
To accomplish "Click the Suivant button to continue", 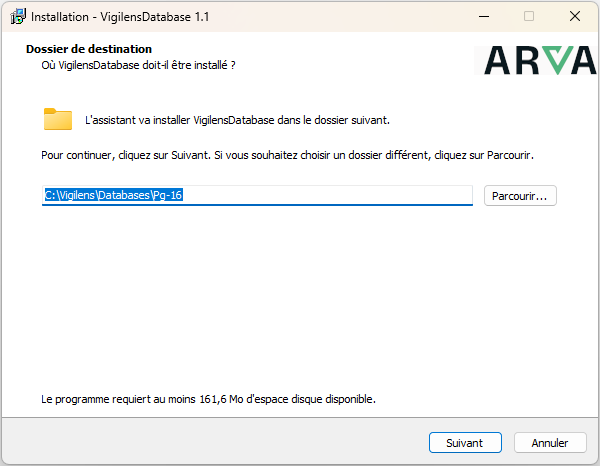I will 465,443.
